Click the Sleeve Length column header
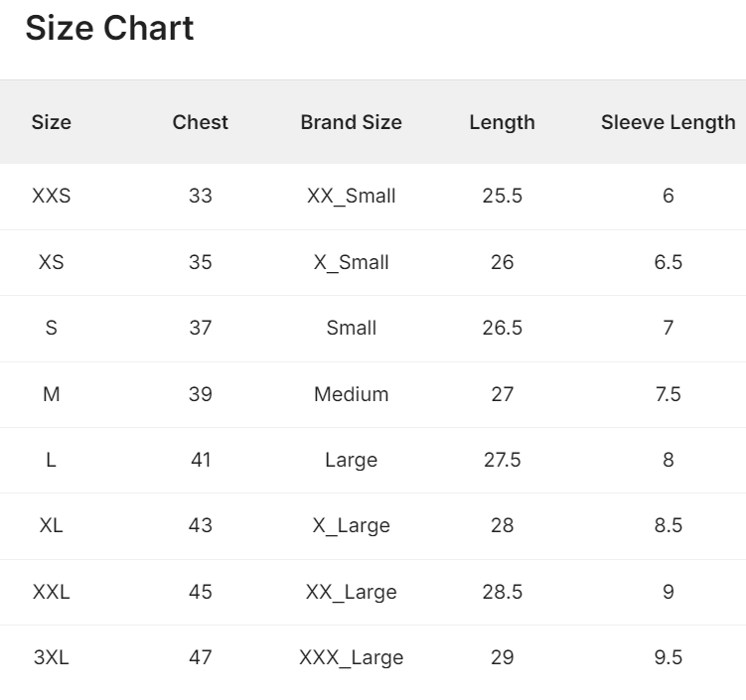This screenshot has width=746, height=700. click(x=668, y=122)
